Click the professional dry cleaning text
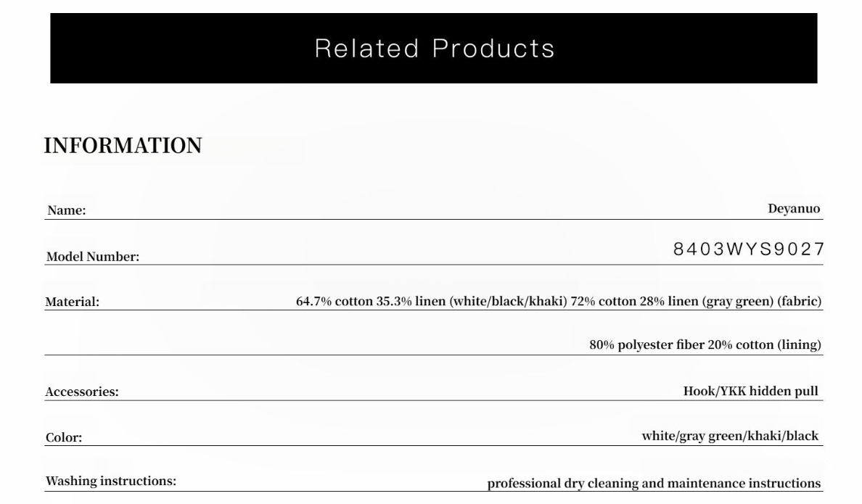862x504 pixels. point(653,483)
